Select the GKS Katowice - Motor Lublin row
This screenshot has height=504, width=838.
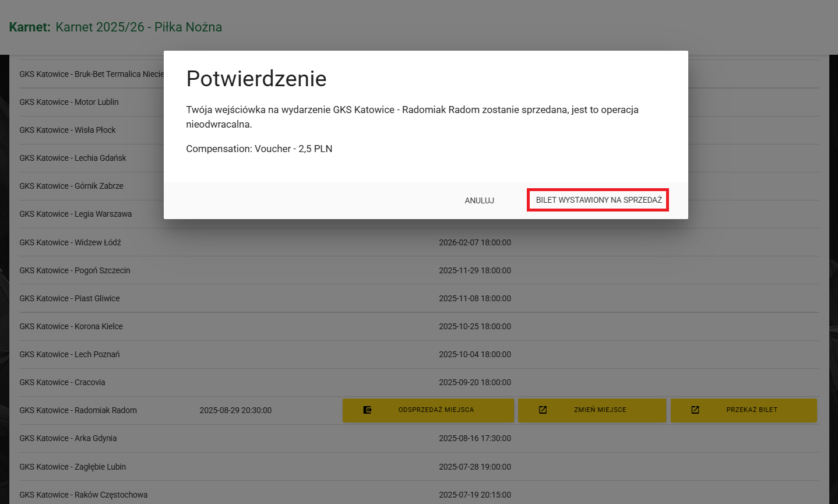(x=69, y=102)
